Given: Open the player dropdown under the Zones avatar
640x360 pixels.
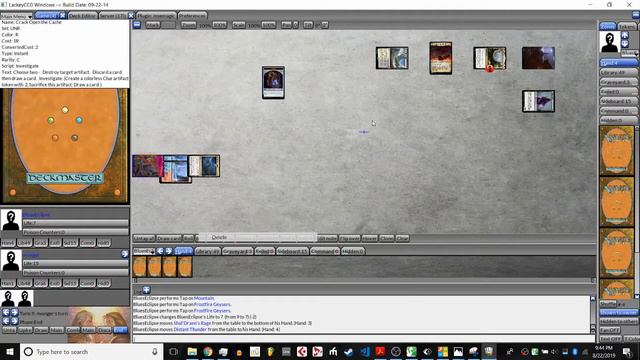Looking at the screenshot, I should tap(630, 53).
